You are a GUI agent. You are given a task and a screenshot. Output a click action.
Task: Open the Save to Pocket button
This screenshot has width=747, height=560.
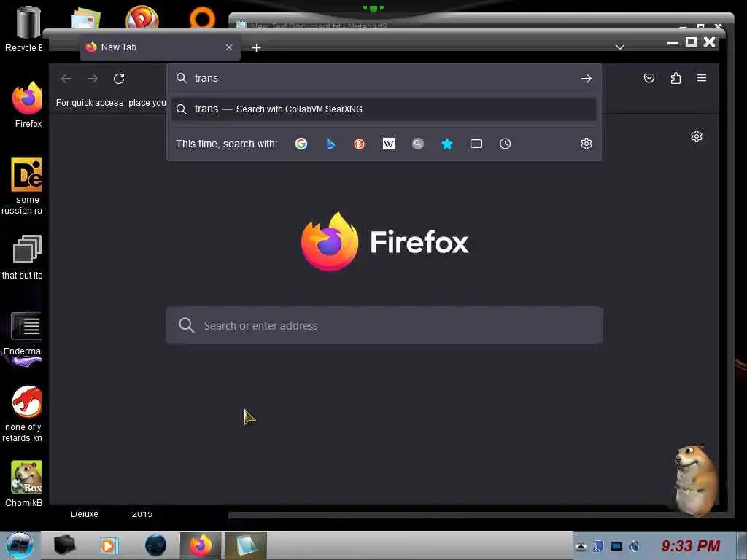point(649,78)
